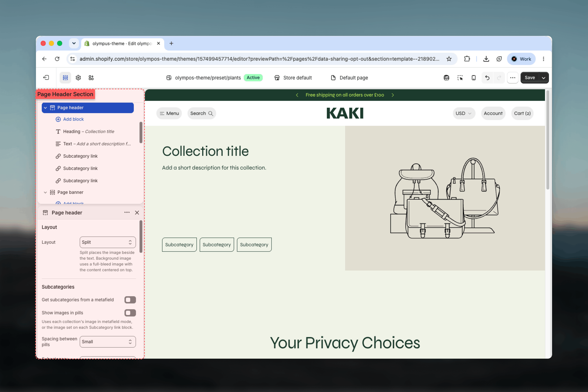Open a new browser tab

(171, 44)
